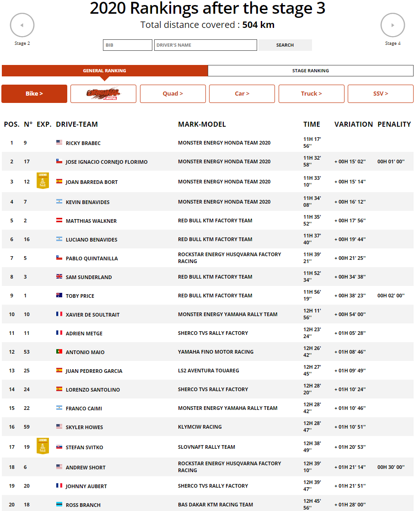Click the Australian flag beside Toby Price
The image size is (420, 511).
click(x=59, y=296)
